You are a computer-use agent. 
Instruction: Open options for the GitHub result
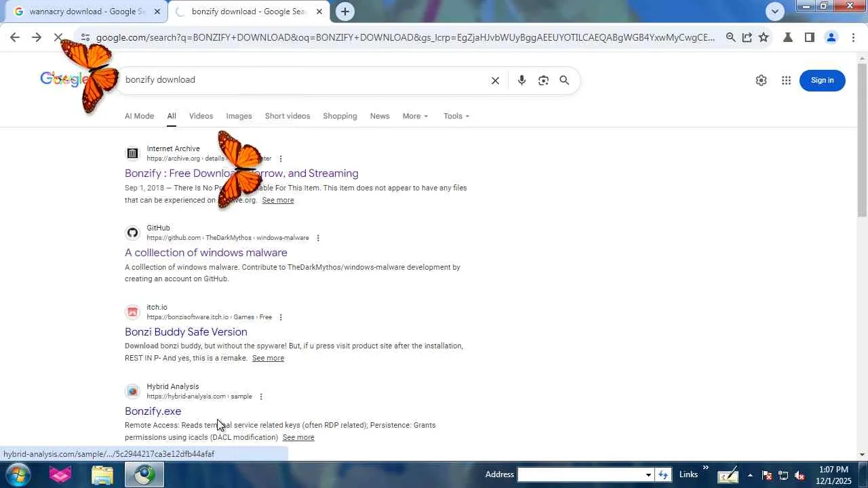click(x=318, y=238)
